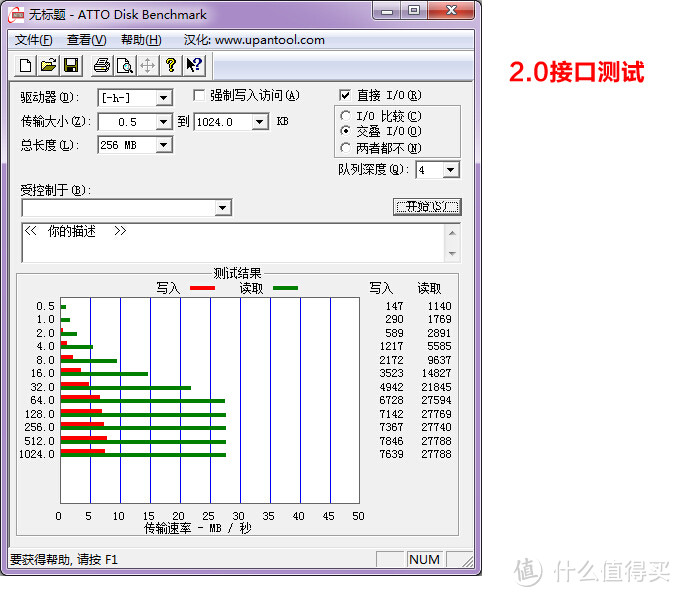
Task: Expand transfer size end 1024.0 dropdown
Action: (259, 122)
